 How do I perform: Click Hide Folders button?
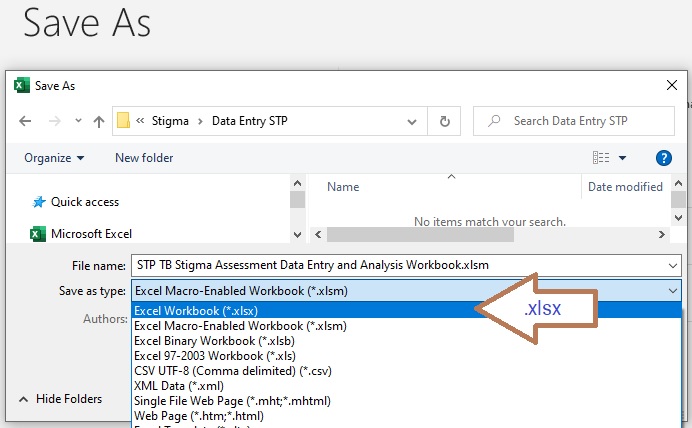[x=60, y=399]
